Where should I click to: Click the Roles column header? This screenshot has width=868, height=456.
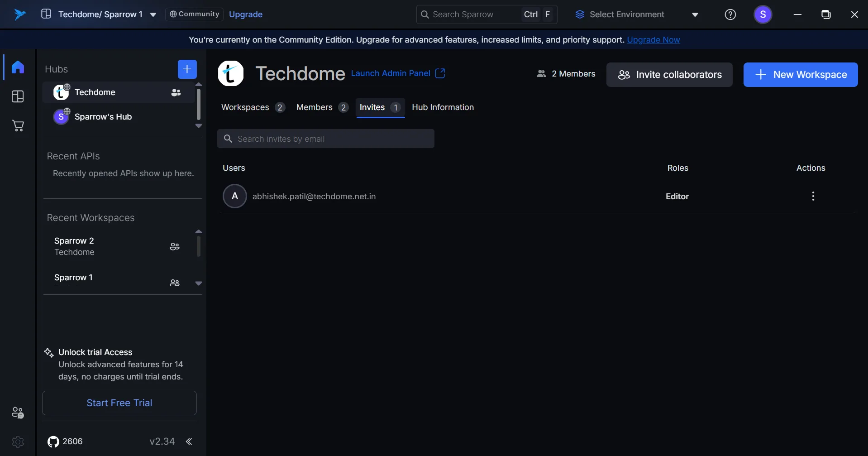click(x=677, y=168)
